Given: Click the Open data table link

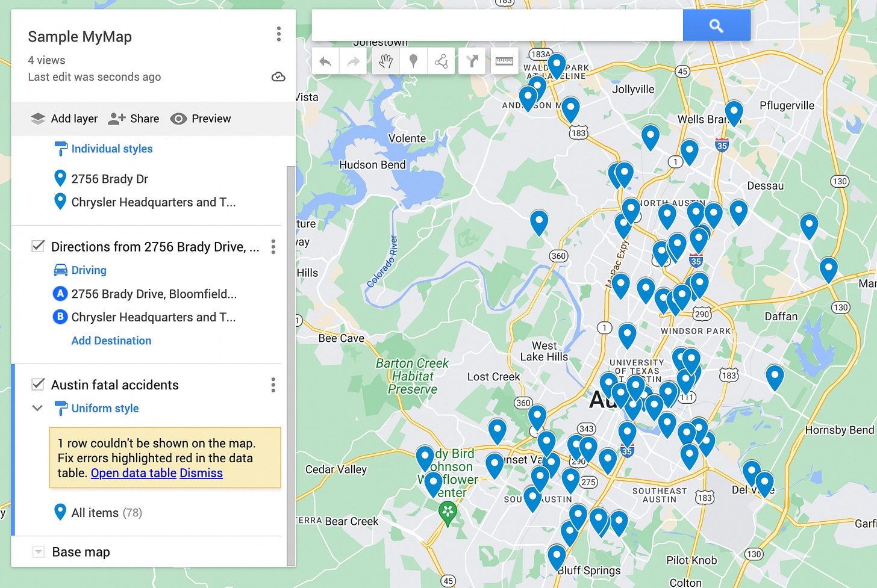Looking at the screenshot, I should tap(134, 473).
